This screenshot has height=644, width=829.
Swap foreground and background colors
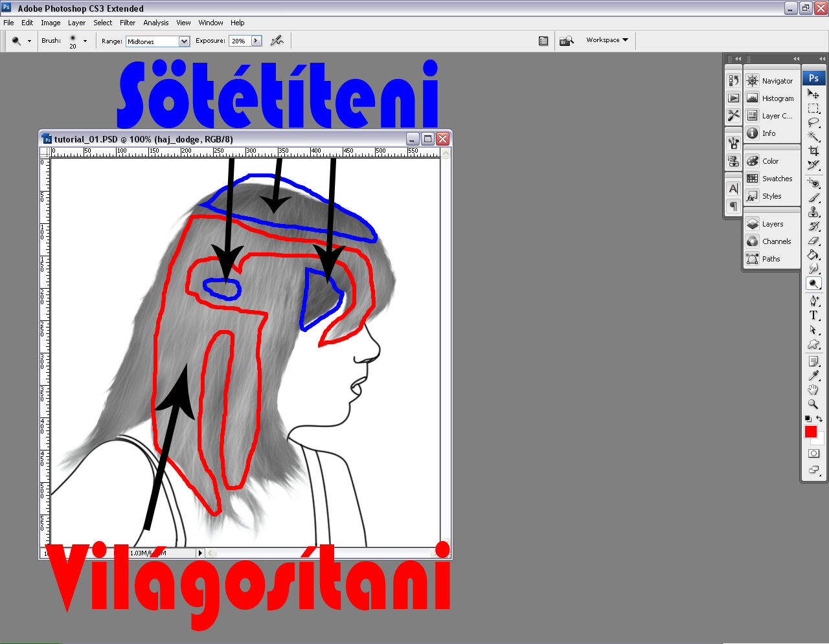(x=819, y=419)
